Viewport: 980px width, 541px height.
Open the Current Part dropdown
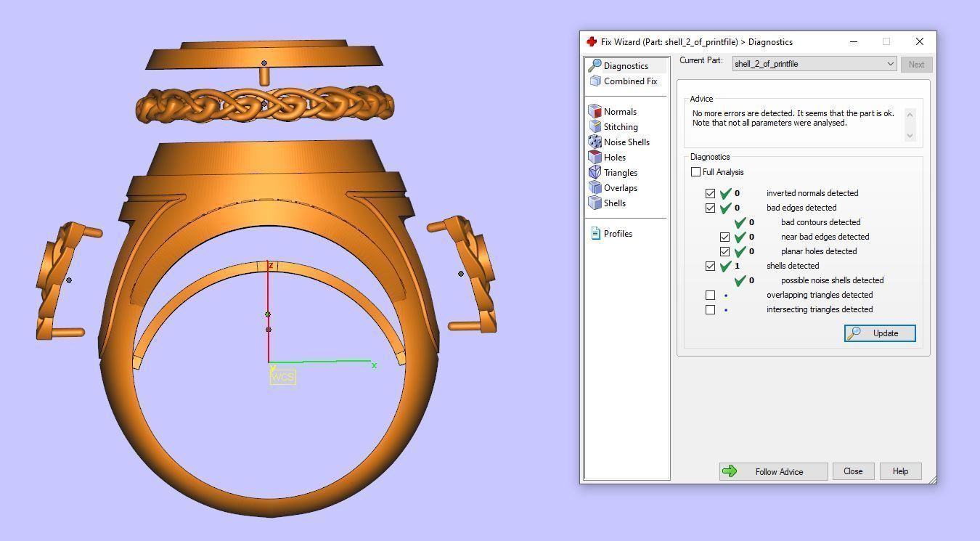click(x=814, y=64)
